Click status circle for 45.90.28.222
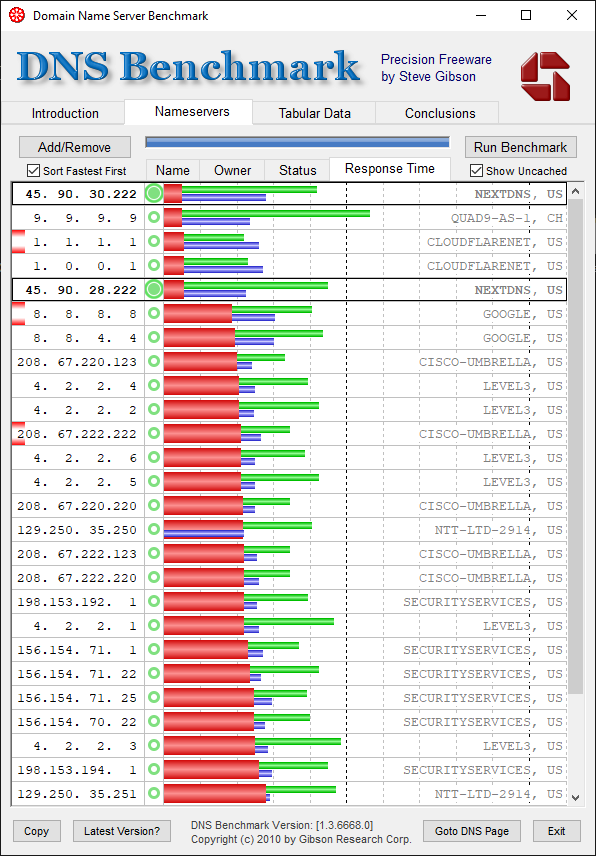The height and width of the screenshot is (856, 596). click(154, 289)
